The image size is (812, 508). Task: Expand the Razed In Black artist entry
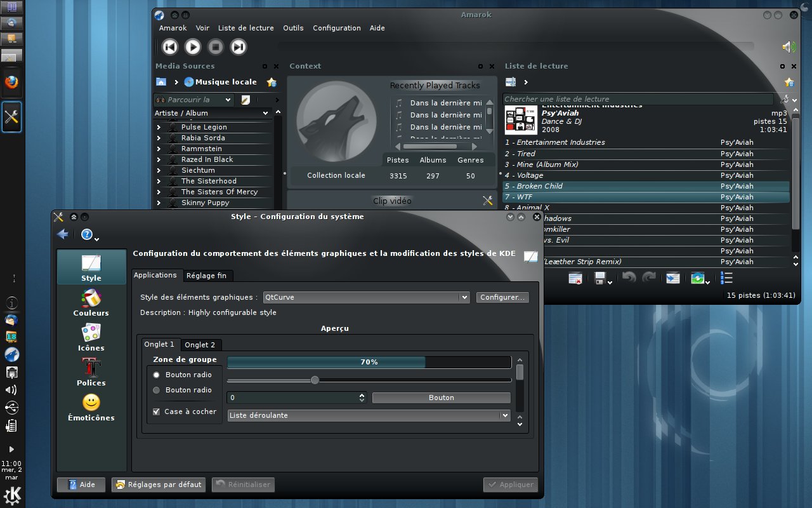coord(159,159)
